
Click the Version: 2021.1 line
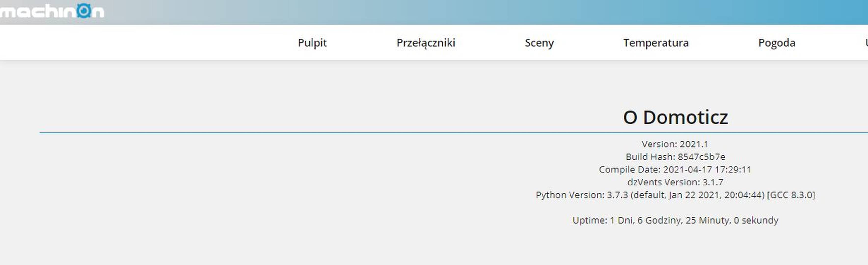point(675,144)
